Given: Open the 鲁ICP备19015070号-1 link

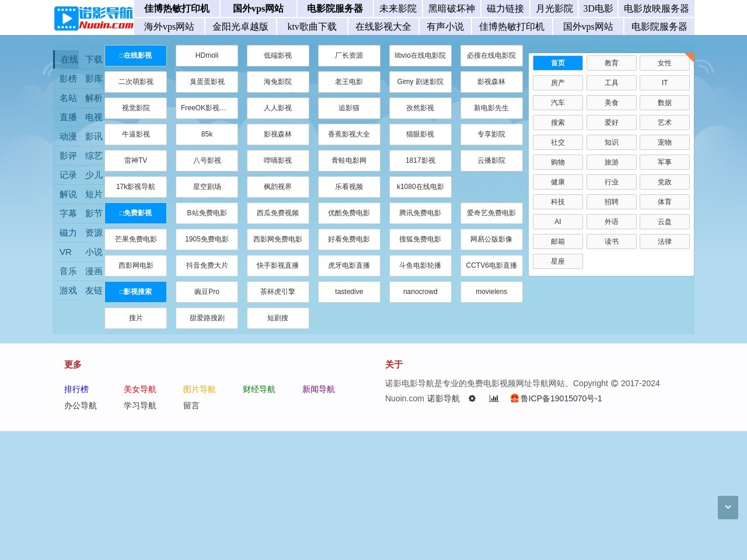Looking at the screenshot, I should pos(561,398).
